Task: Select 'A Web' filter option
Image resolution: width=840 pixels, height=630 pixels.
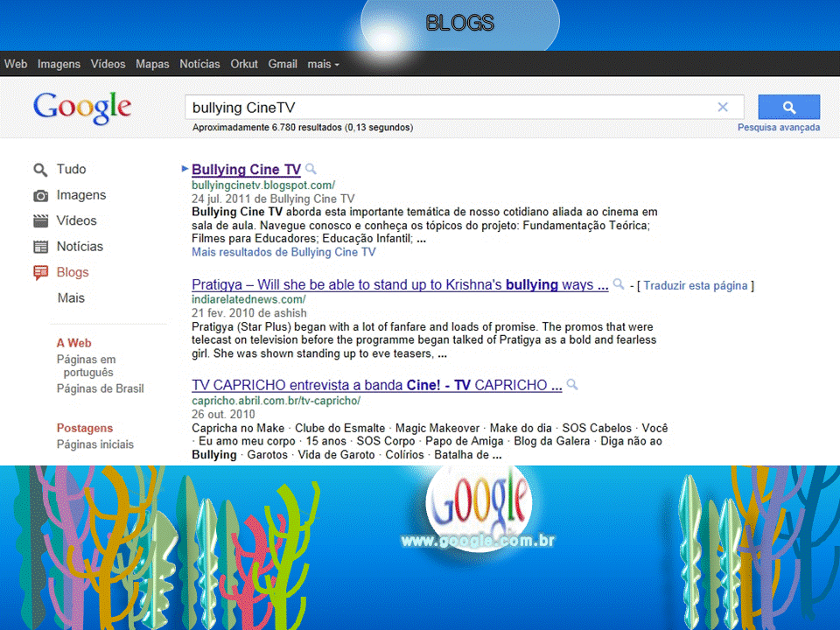Action: pyautogui.click(x=73, y=343)
